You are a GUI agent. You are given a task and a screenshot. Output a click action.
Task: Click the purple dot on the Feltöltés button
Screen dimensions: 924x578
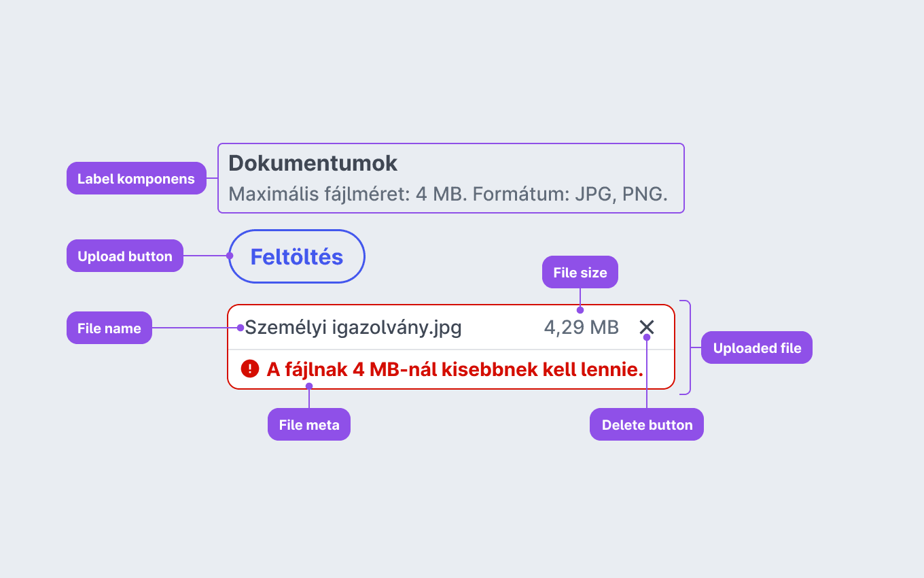click(x=230, y=256)
